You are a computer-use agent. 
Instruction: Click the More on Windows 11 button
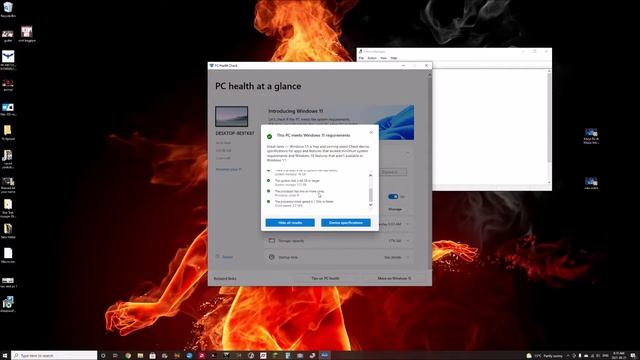click(394, 278)
